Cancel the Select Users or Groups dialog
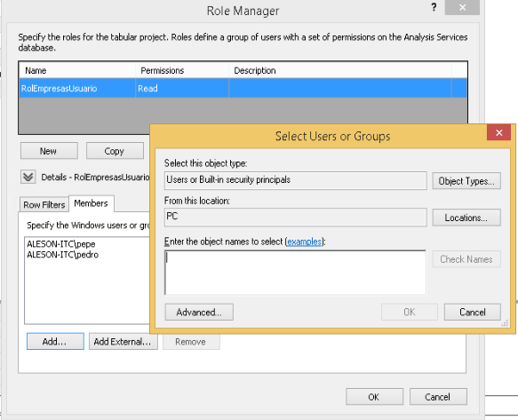 coord(473,312)
